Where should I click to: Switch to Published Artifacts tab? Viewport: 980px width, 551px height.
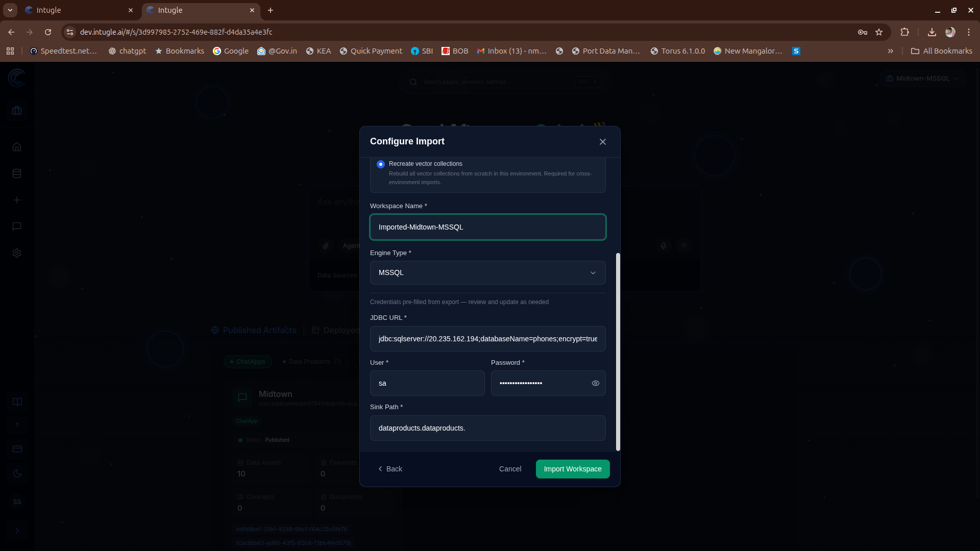pos(254,331)
